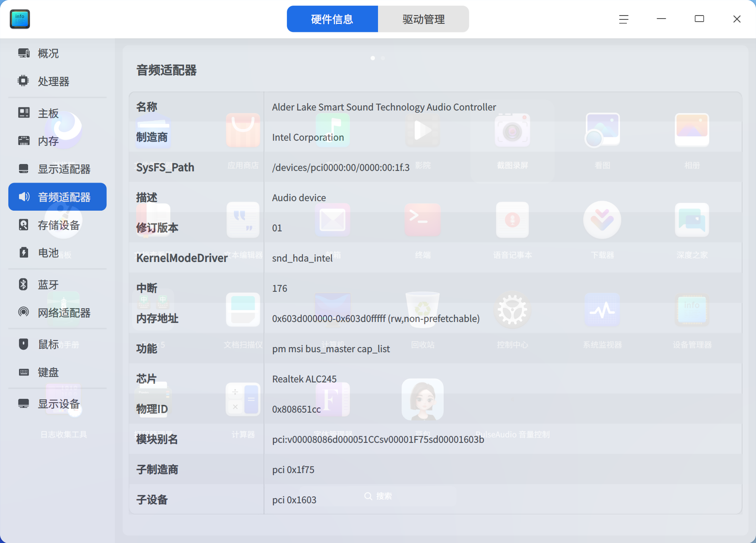Switch to the 硬件信息 tab
This screenshot has width=756, height=543.
332,19
